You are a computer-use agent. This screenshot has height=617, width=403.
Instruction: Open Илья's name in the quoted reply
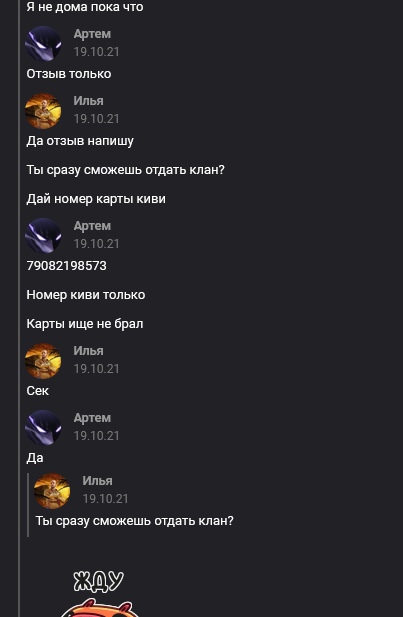tap(98, 481)
